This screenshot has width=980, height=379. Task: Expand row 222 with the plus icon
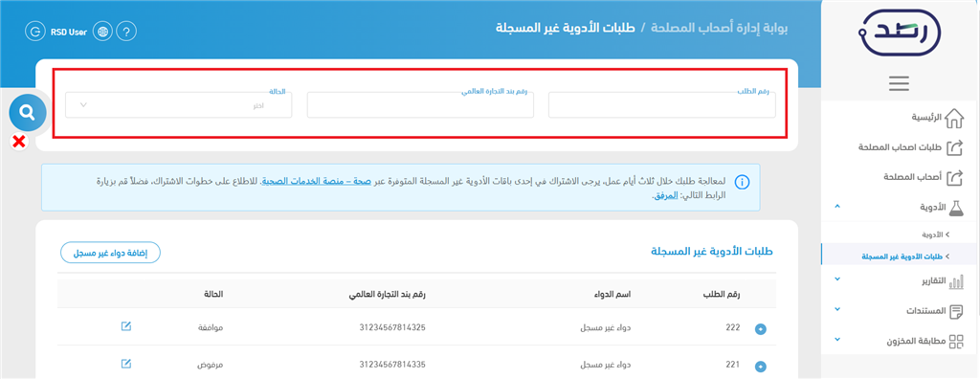(x=761, y=329)
